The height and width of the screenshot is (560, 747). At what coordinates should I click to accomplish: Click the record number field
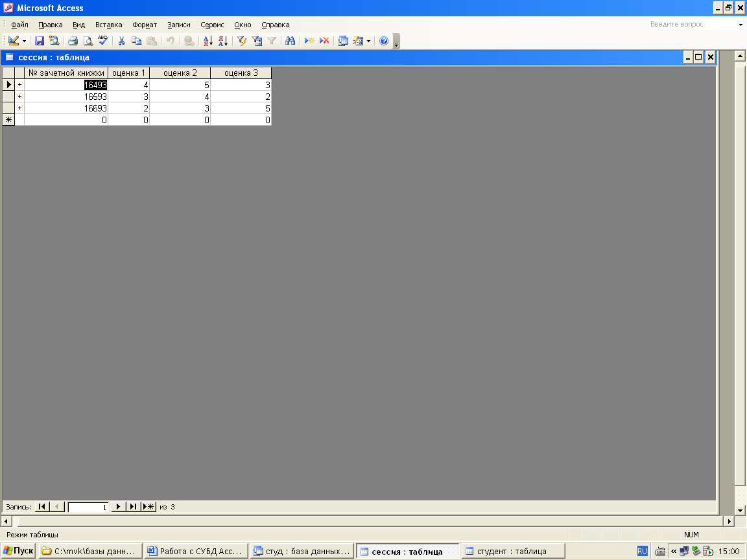click(x=88, y=507)
